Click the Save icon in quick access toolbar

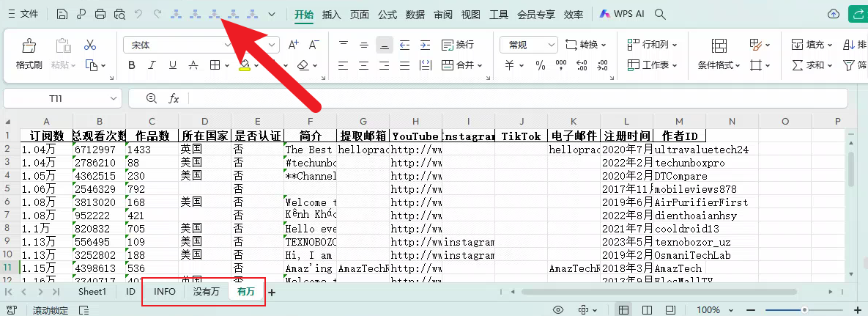tap(62, 14)
